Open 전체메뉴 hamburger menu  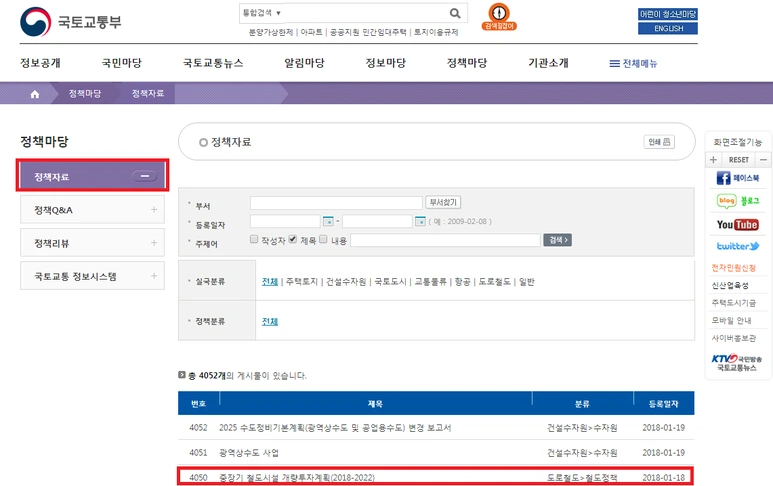click(633, 63)
